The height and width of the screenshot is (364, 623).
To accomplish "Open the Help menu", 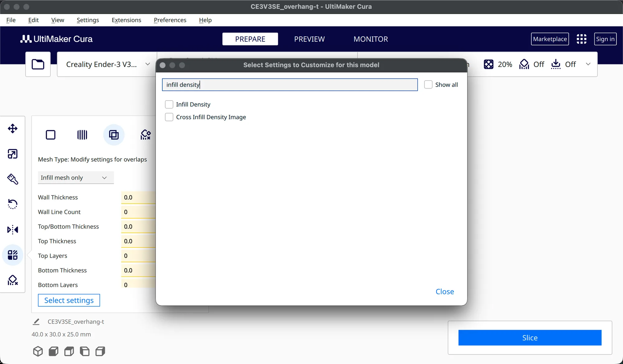I will click(205, 20).
